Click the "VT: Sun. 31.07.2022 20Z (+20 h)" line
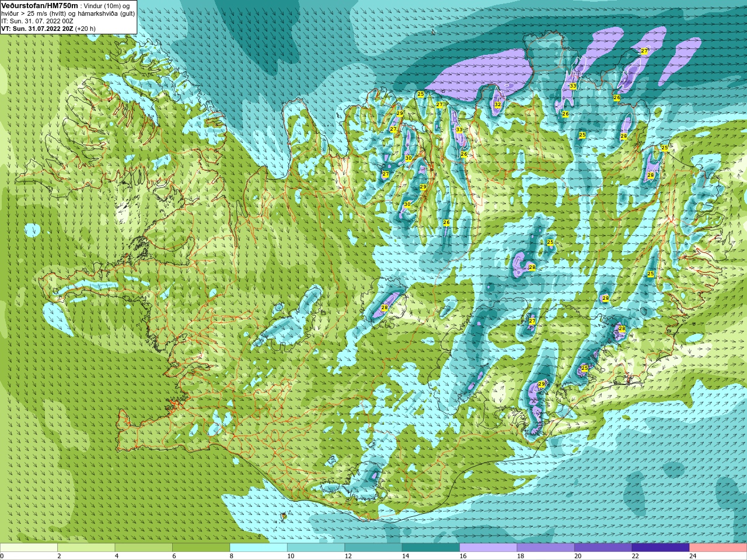Image resolution: width=747 pixels, height=560 pixels. [48, 28]
